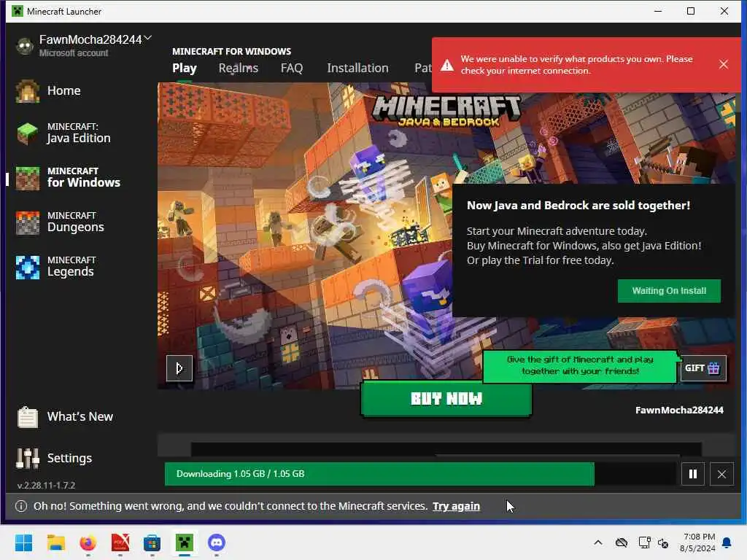
Task: Click the warning triangle icon in error banner
Action: tap(447, 65)
